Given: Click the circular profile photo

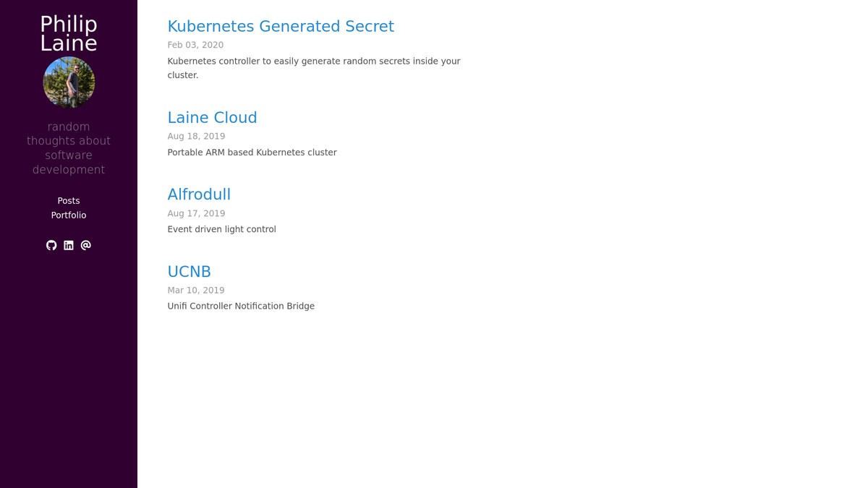Looking at the screenshot, I should pyautogui.click(x=69, y=82).
